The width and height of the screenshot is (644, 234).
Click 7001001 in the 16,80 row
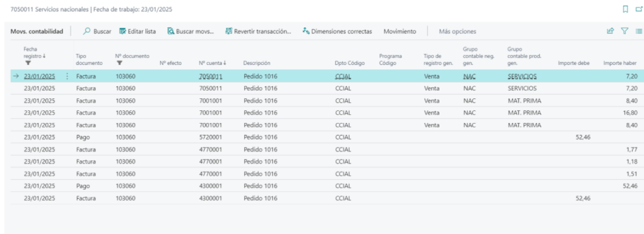coord(210,112)
